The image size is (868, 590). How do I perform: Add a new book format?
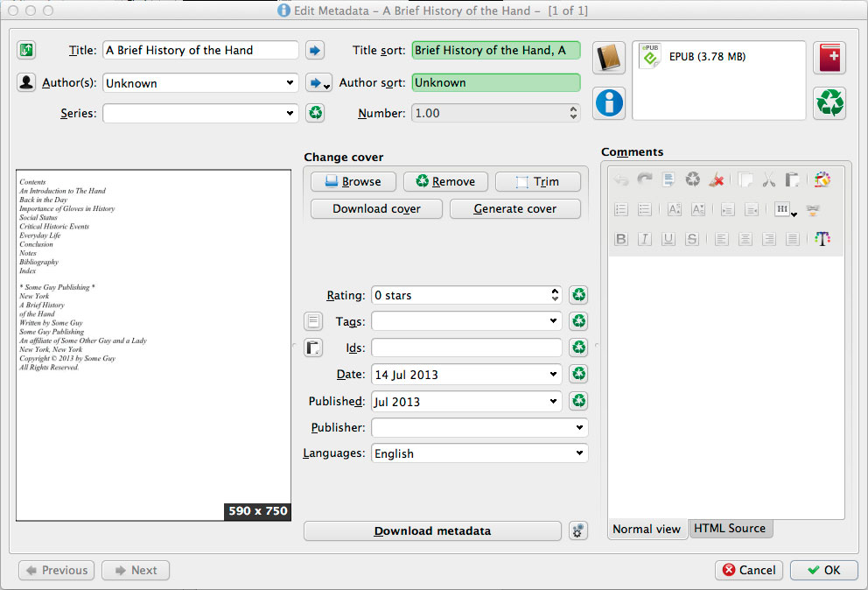click(829, 56)
